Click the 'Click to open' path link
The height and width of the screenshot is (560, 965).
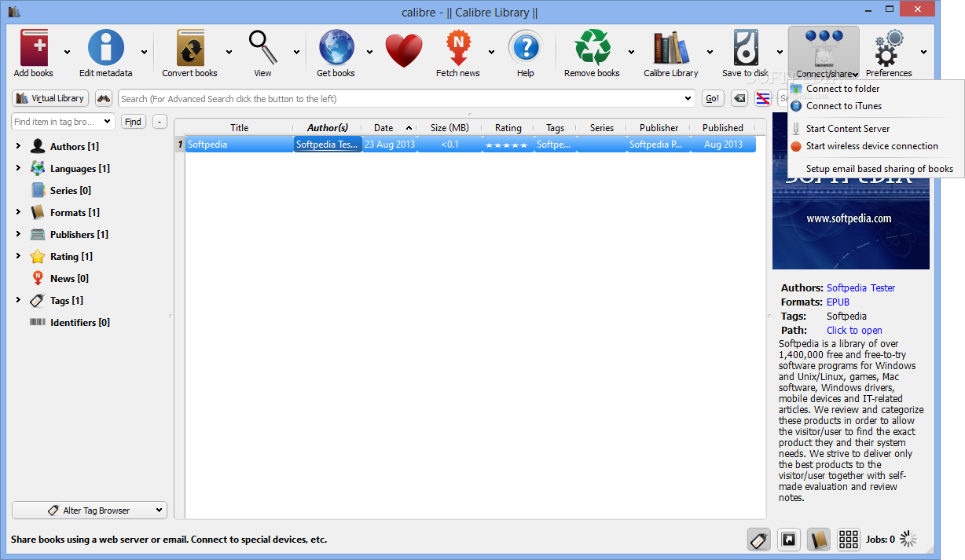pos(854,331)
